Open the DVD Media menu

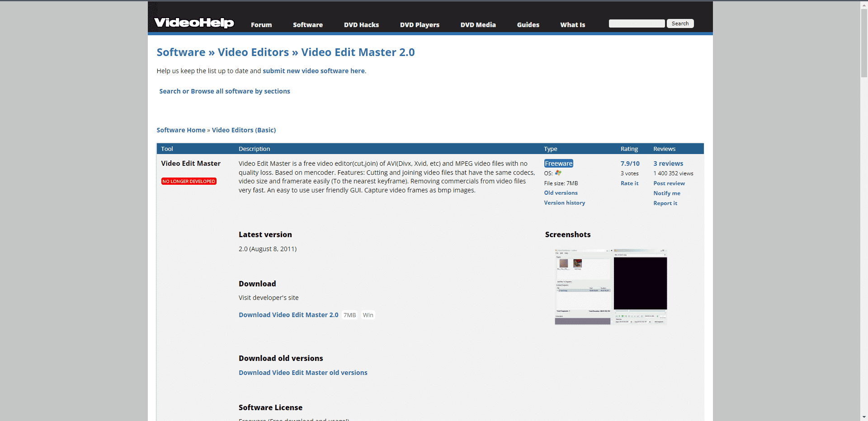478,25
